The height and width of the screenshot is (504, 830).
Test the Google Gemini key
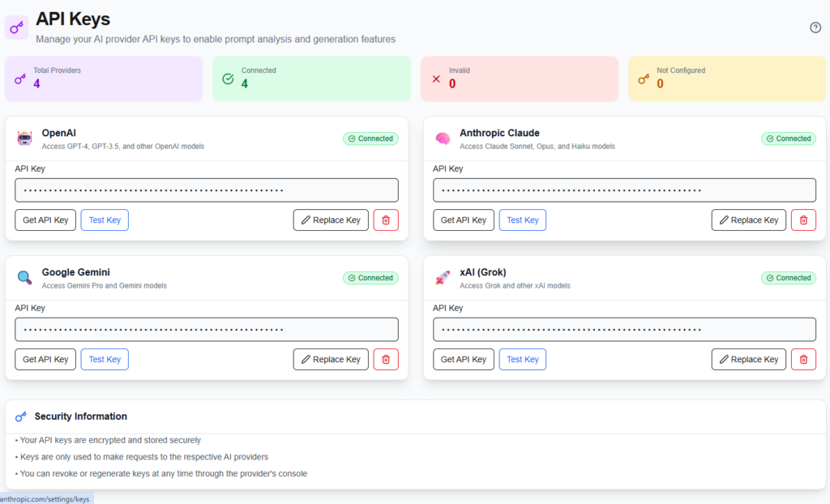point(105,360)
